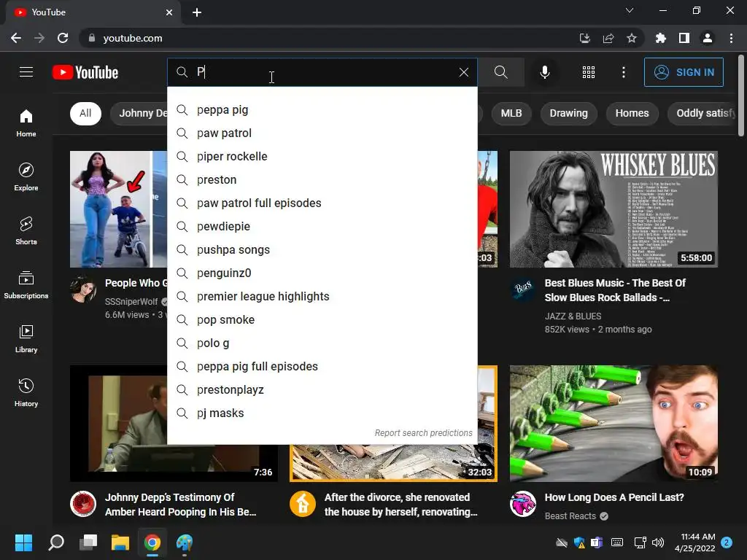Choose 'peppa pig full episodes' suggestion
The image size is (747, 560).
tap(322, 367)
